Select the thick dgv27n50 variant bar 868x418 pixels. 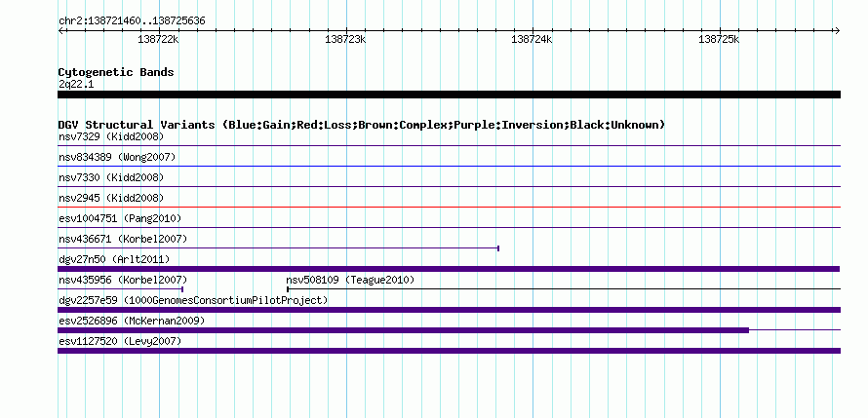tap(449, 269)
